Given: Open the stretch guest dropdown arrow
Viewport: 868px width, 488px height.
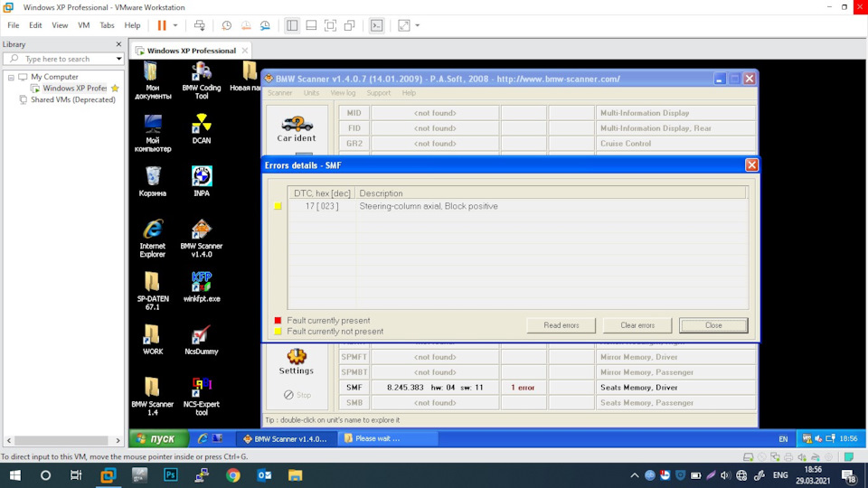Looking at the screenshot, I should click(x=418, y=25).
